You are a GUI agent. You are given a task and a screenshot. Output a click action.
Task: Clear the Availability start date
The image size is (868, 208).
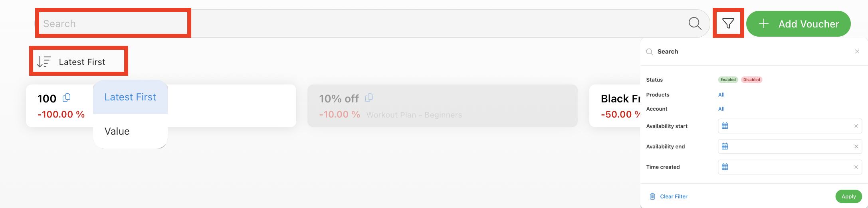click(x=856, y=126)
